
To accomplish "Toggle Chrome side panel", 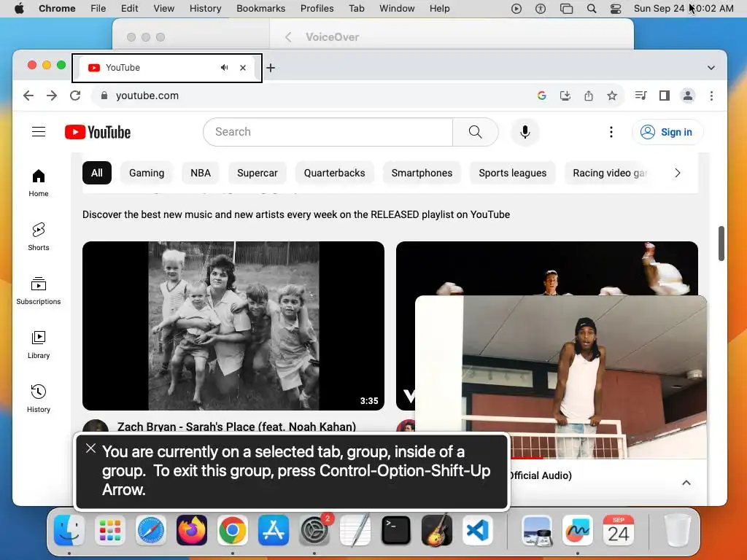I will [x=664, y=96].
